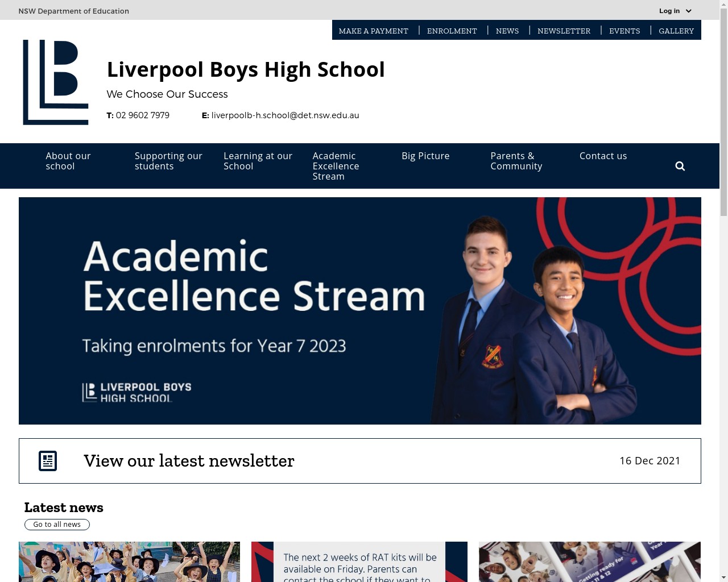Click the school phone number 02 9602 7979
Screen dimensions: 728x582
click(142, 115)
